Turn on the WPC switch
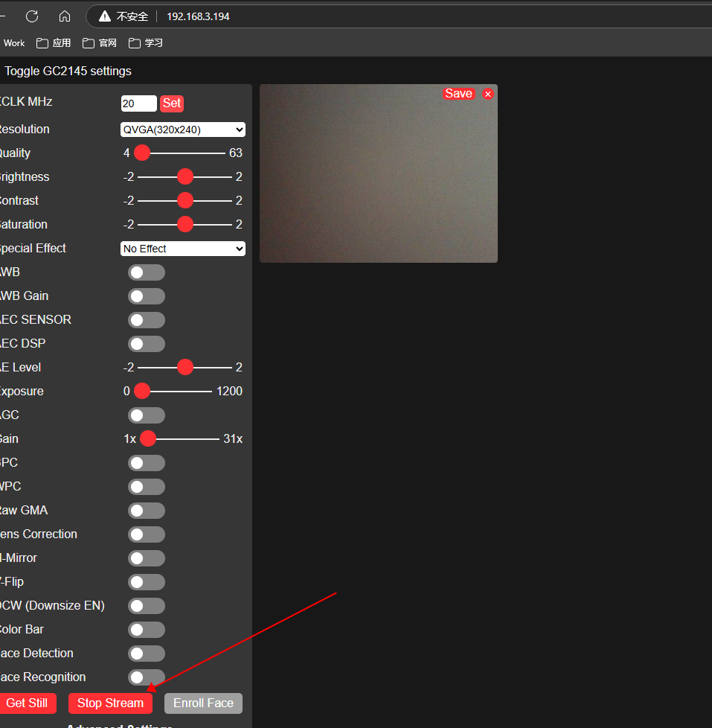The image size is (712, 728). [147, 487]
